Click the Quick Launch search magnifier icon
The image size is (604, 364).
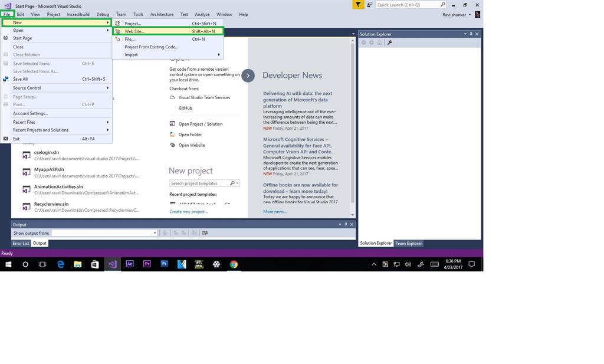(442, 5)
